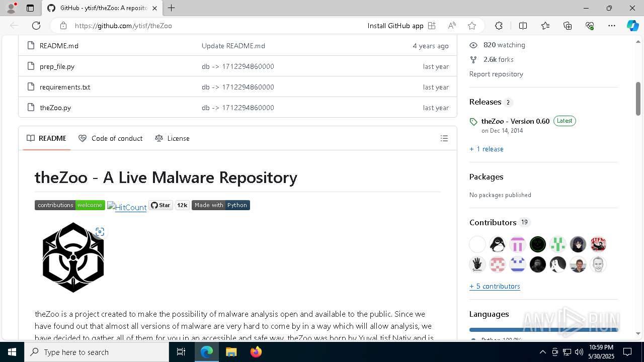Image resolution: width=644 pixels, height=362 pixels.
Task: Show + 5 contributors link
Action: (495, 287)
